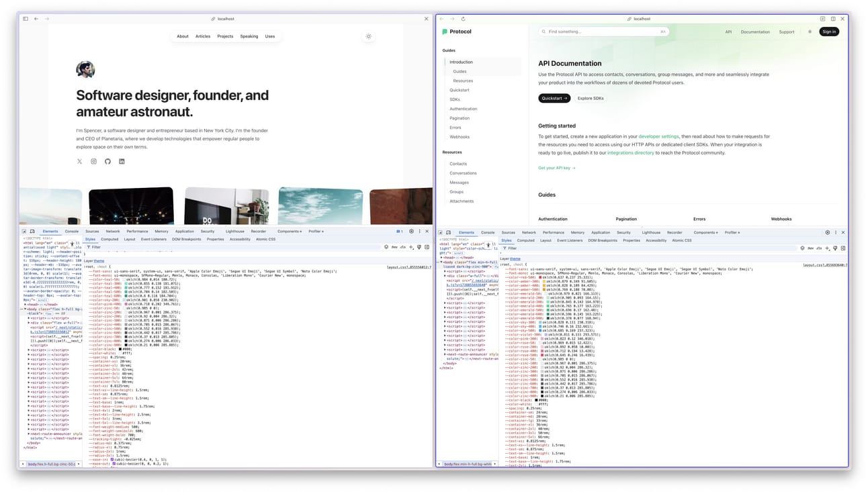
Task: Open Components dropdown tab in left DevTools
Action: click(290, 232)
